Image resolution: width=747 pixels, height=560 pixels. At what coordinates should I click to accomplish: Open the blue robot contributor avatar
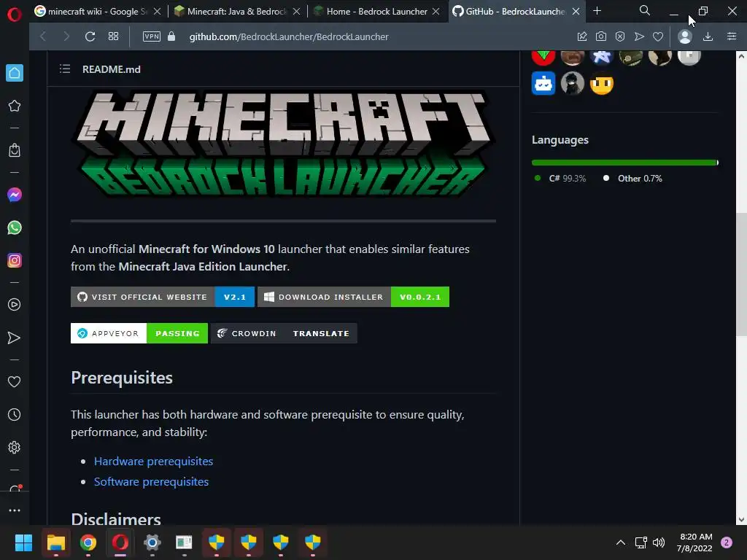tap(543, 84)
